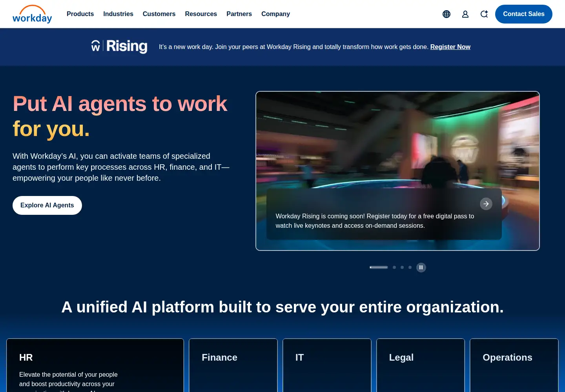Open the Company menu
565x392 pixels.
coord(275,14)
